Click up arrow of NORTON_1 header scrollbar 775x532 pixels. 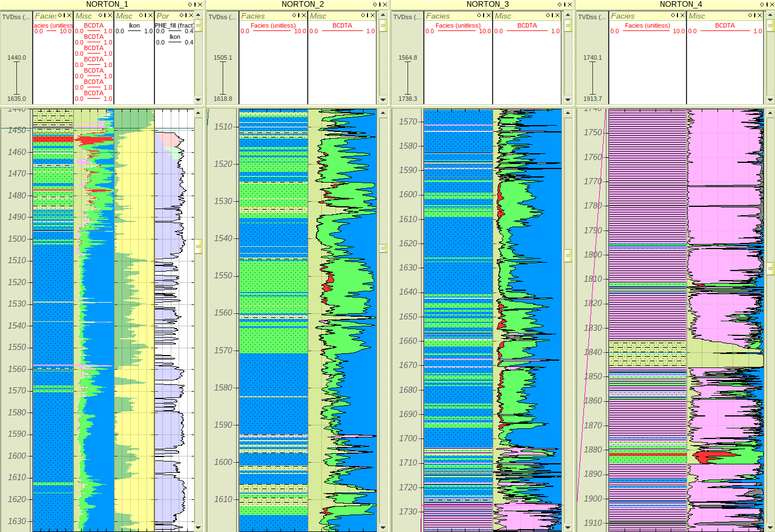tap(198, 15)
